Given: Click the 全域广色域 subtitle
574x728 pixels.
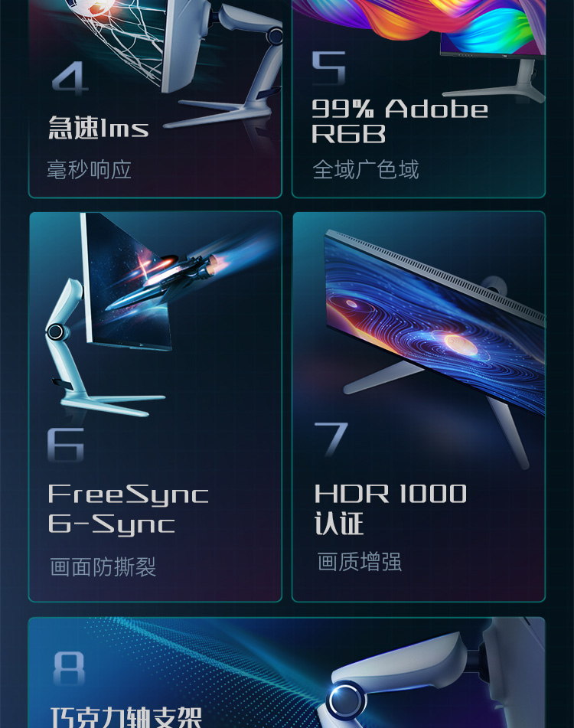Looking at the screenshot, I should 366,169.
